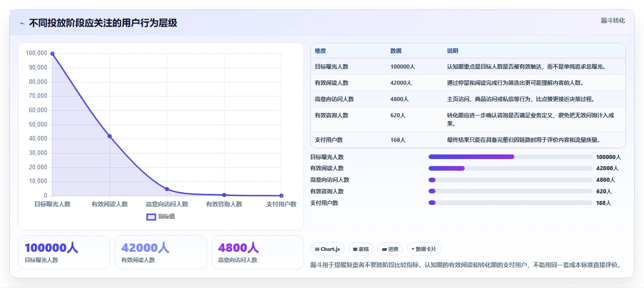Click the 有效咨询人数 progress bar
644x288 pixels.
(x=511, y=191)
